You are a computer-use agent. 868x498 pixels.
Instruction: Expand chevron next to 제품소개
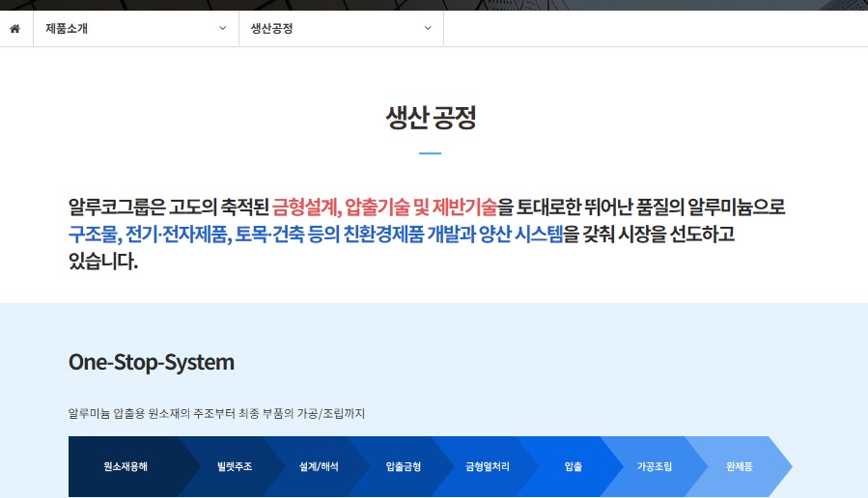tap(222, 28)
